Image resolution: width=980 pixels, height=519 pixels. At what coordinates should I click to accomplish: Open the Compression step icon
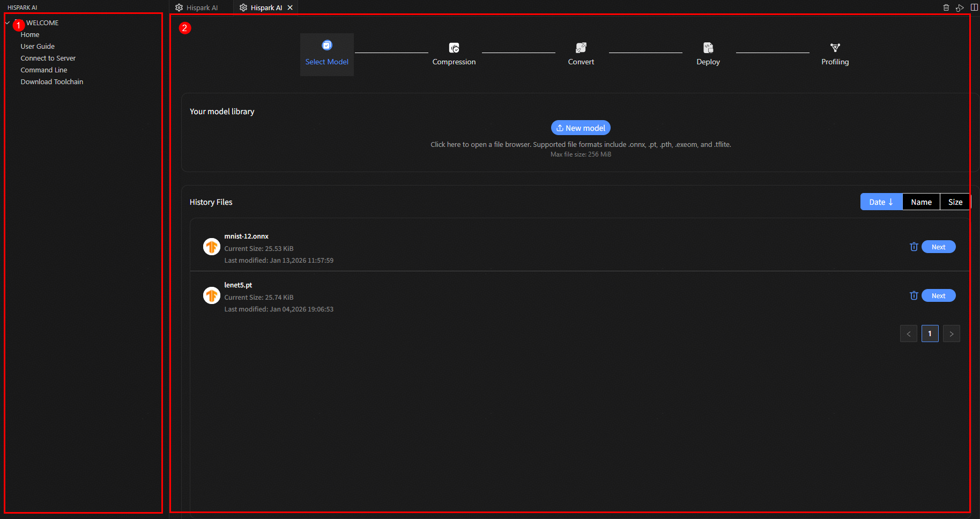(x=454, y=48)
